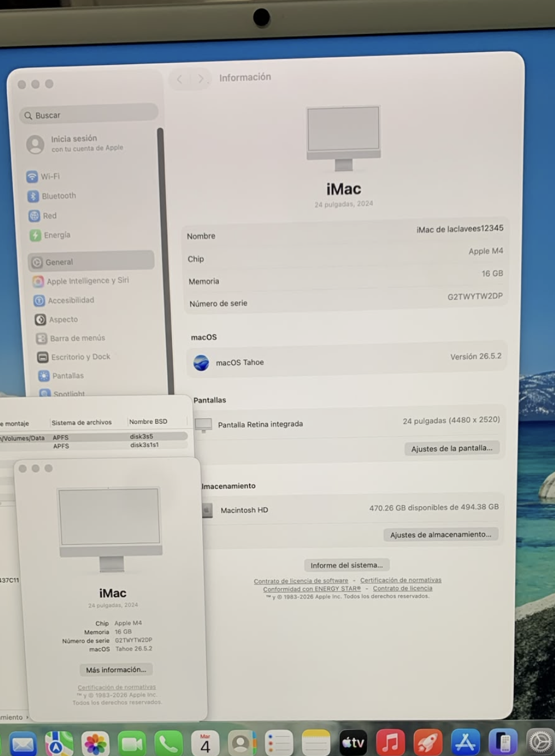Select the disk3s5 row
The width and height of the screenshot is (555, 756).
click(93, 437)
